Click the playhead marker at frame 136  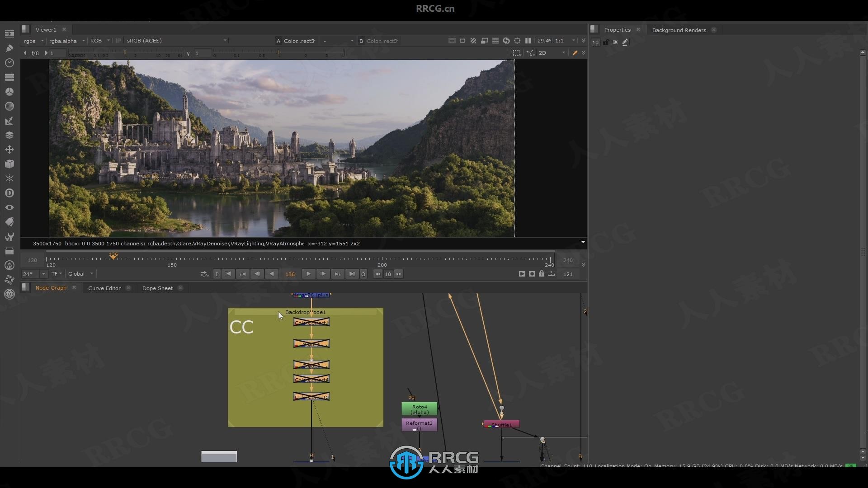click(x=113, y=256)
